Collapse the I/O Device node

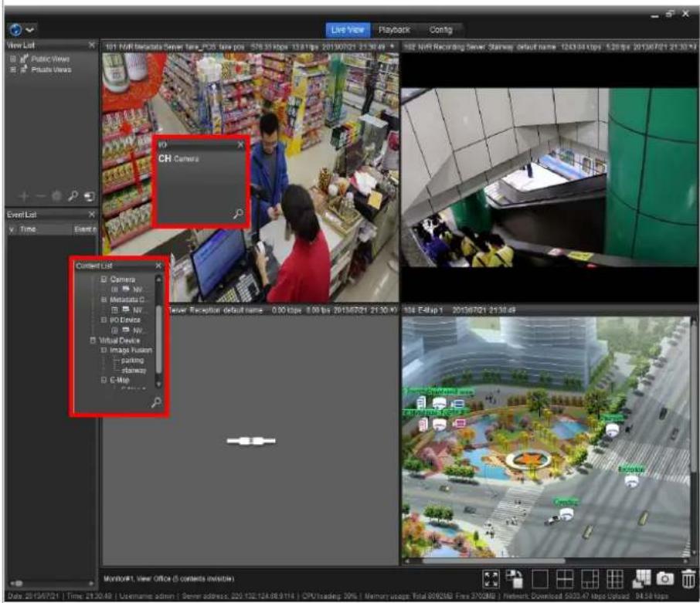(104, 320)
